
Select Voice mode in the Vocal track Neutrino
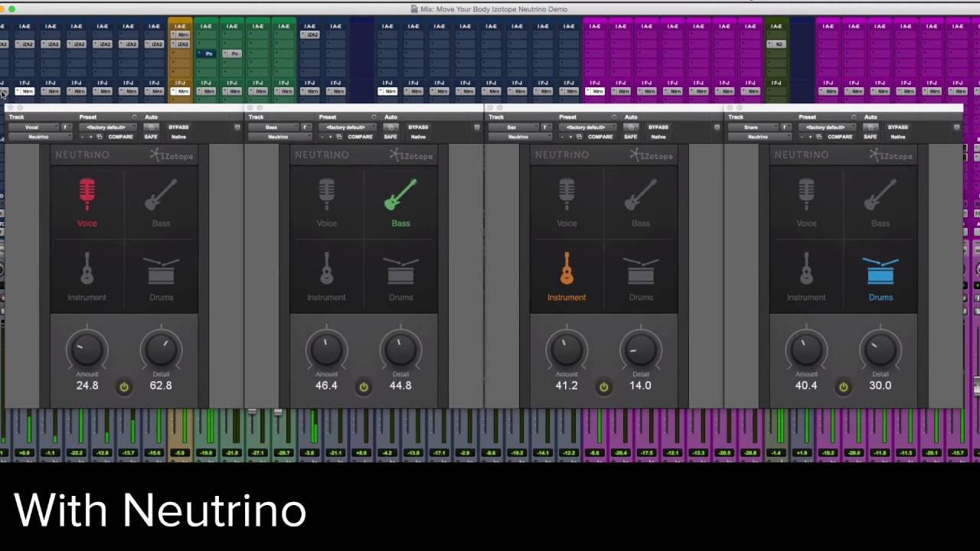click(87, 203)
